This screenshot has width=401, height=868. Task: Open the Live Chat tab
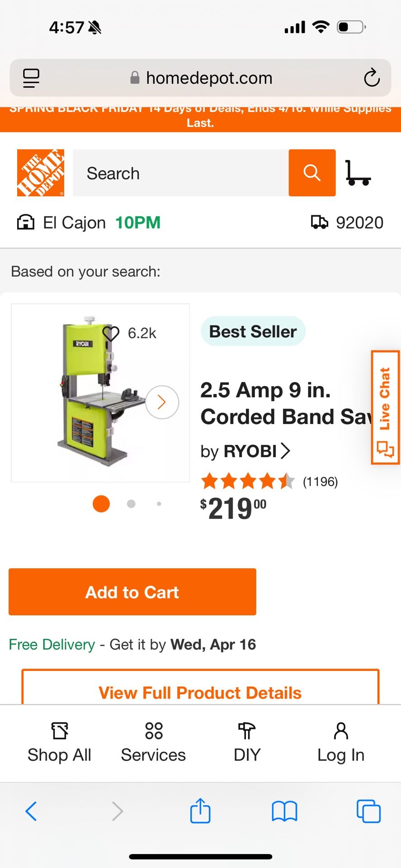pyautogui.click(x=385, y=407)
